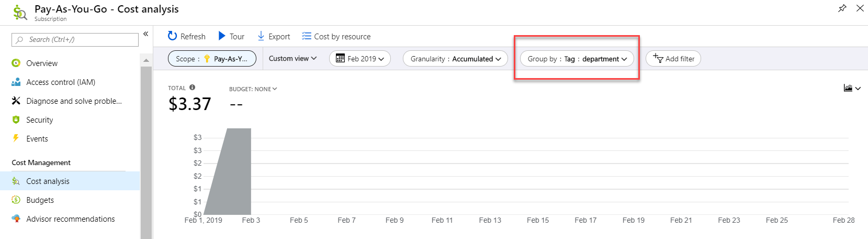The height and width of the screenshot is (239, 868).
Task: Click the info icon next to TOTAL
Action: [192, 88]
